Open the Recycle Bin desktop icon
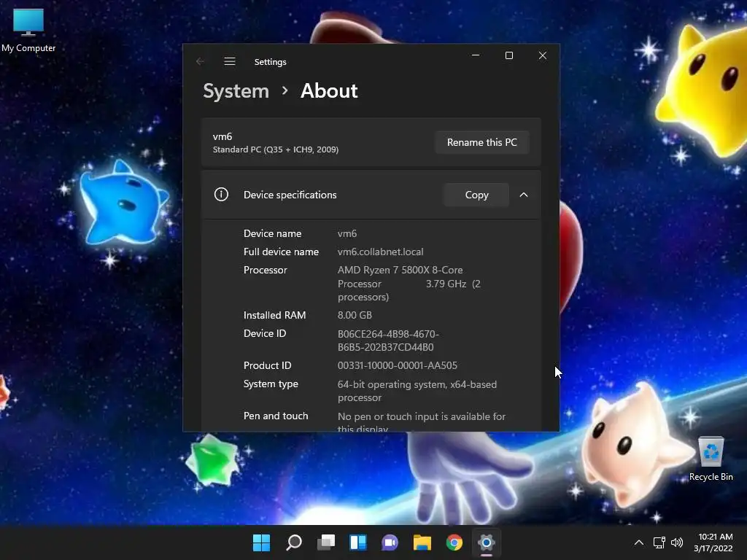747x560 pixels. (x=711, y=459)
